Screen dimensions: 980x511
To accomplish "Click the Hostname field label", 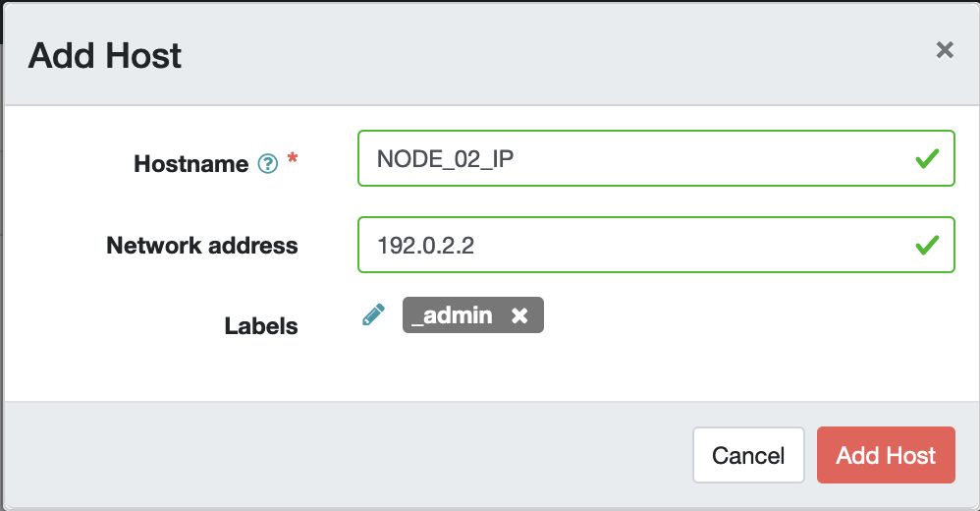I will pyautogui.click(x=191, y=164).
